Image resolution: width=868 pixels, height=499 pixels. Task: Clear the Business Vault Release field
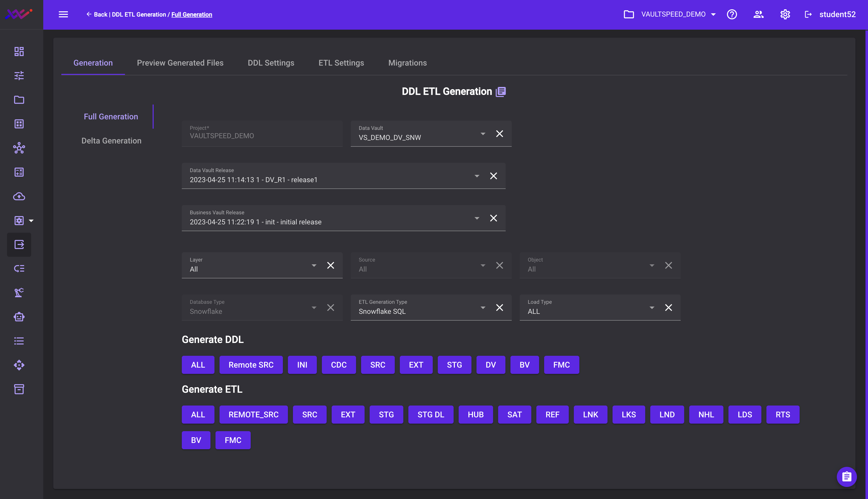pyautogui.click(x=494, y=218)
